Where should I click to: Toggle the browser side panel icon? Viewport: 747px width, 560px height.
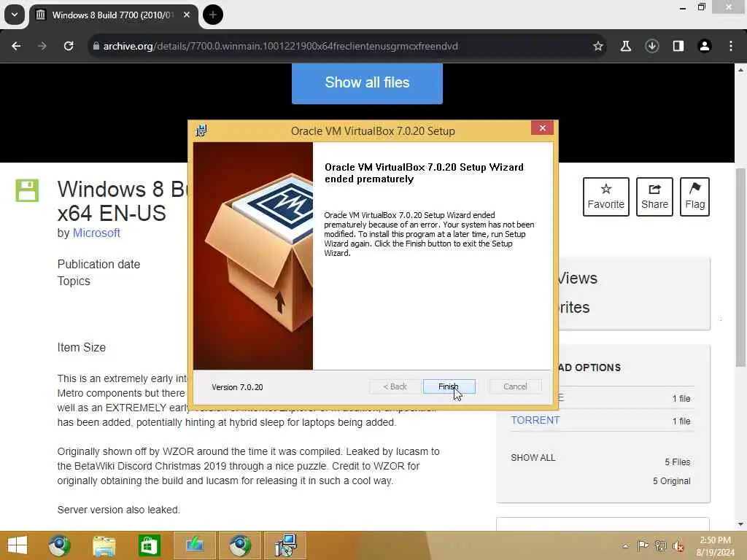678,46
